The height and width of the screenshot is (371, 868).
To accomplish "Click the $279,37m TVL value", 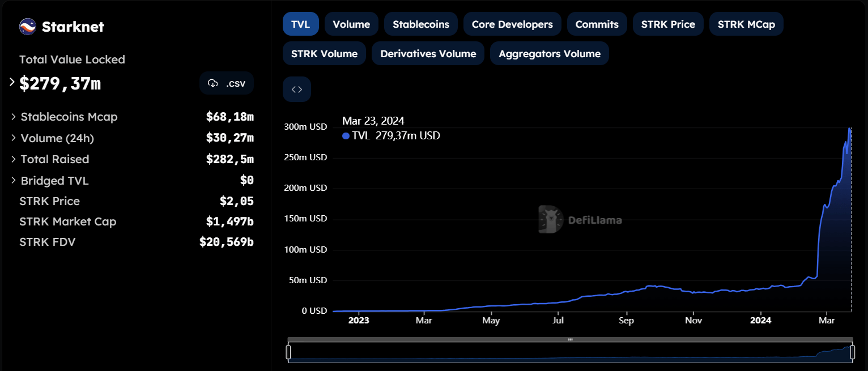I will click(60, 84).
